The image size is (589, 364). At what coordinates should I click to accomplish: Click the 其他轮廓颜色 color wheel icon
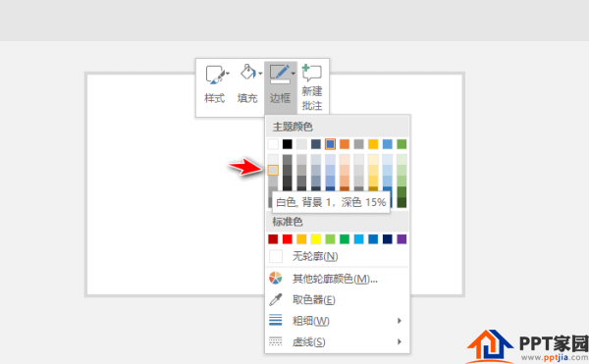click(x=275, y=278)
